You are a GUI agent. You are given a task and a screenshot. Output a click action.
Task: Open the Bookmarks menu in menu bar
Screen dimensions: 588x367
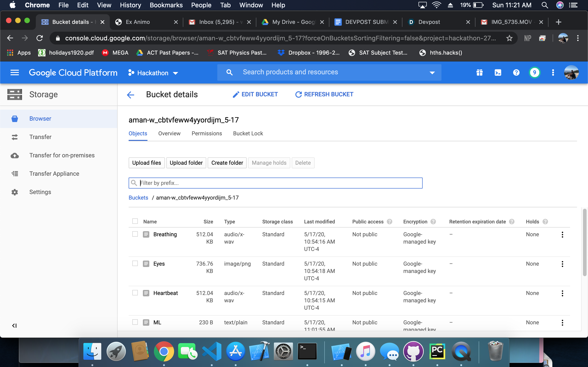(x=166, y=5)
